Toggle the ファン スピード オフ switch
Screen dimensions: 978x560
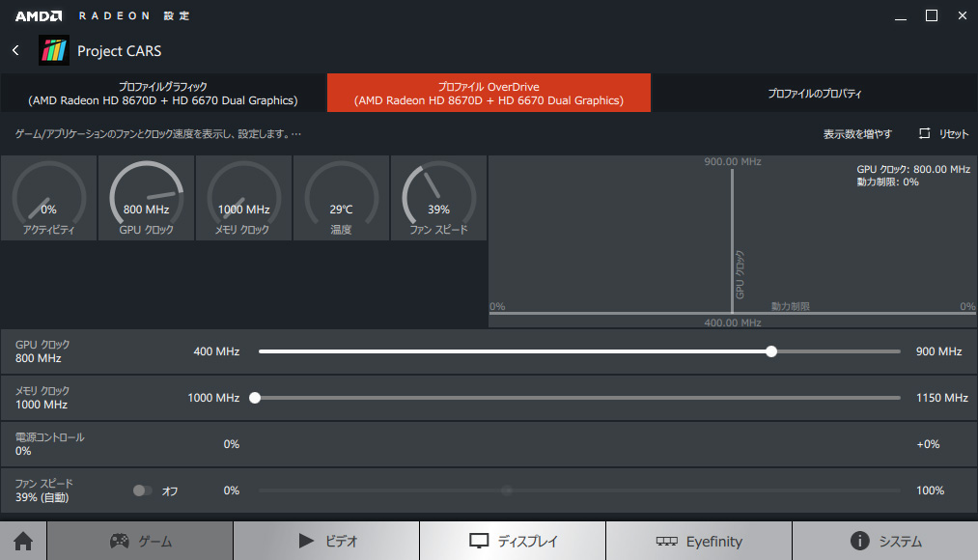point(142,490)
